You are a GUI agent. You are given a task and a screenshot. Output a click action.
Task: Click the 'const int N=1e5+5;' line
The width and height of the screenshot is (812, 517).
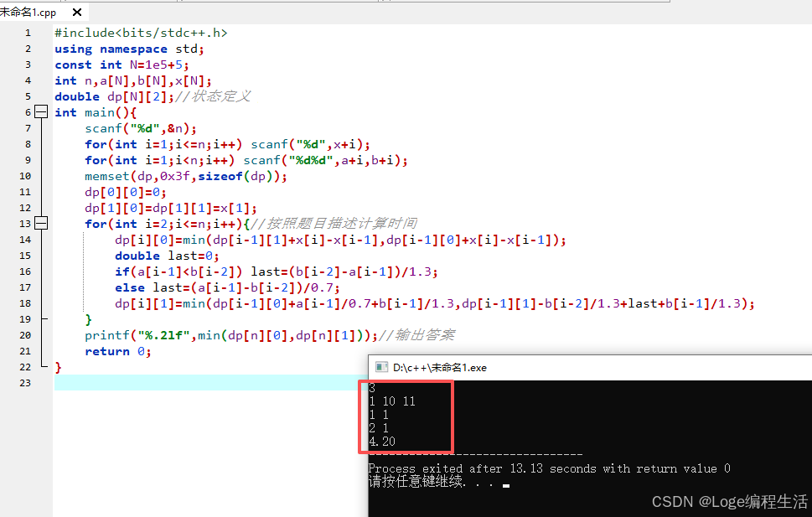pos(122,65)
